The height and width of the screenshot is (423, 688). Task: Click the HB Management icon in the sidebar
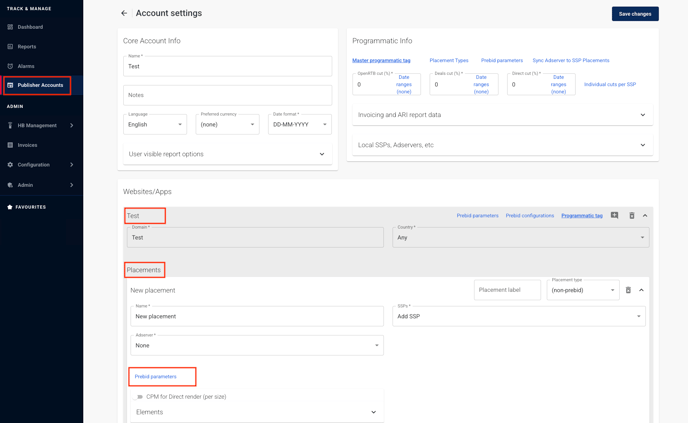pos(10,125)
